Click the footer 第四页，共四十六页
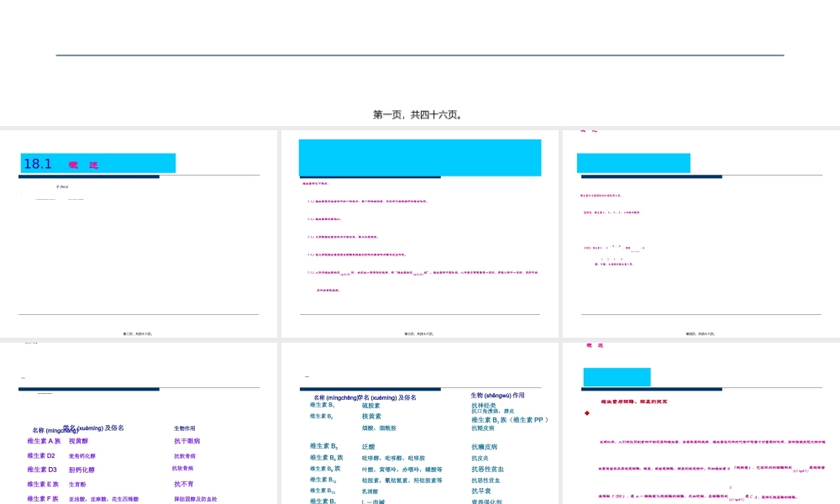The height and width of the screenshot is (504, 840). pyautogui.click(x=701, y=333)
